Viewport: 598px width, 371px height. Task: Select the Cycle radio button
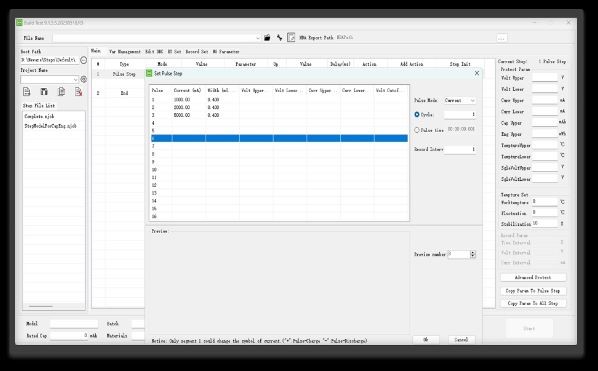pos(417,114)
